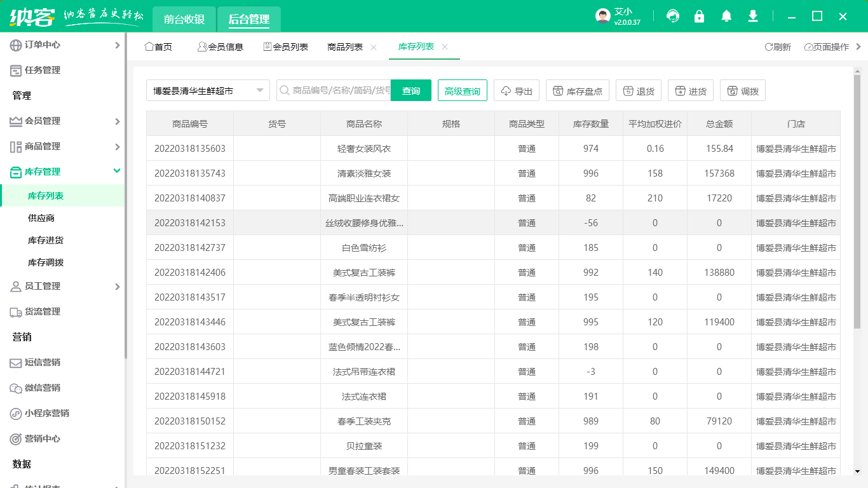Screen dimensions: 868x488
Task: Click the 刷新 refresh button
Action: pos(778,47)
